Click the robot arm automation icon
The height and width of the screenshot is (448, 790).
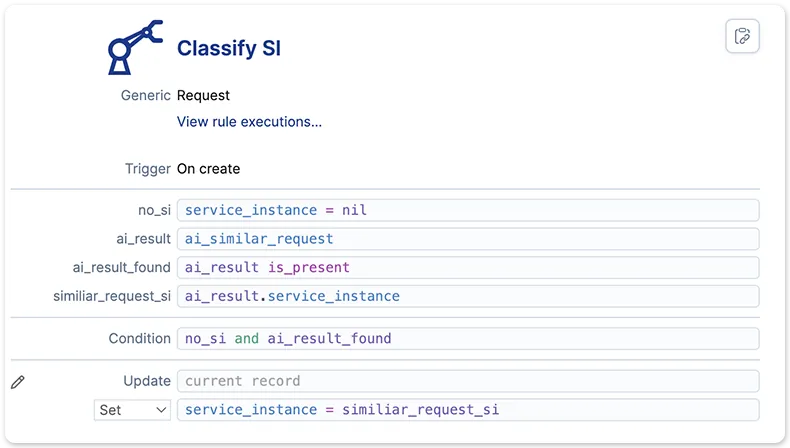(x=135, y=47)
